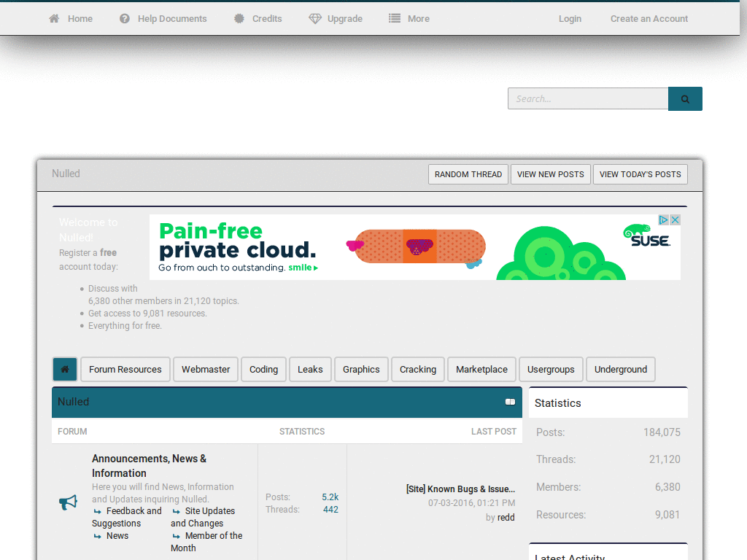This screenshot has width=747, height=560.
Task: Click the AdChoices triangle icon
Action: pos(663,220)
